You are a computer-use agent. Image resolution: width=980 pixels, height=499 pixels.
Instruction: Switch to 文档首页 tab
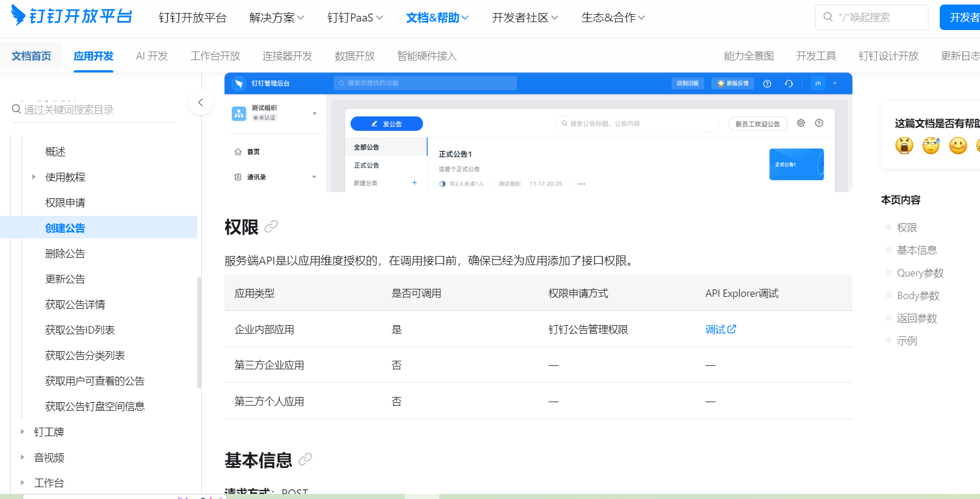coord(31,56)
